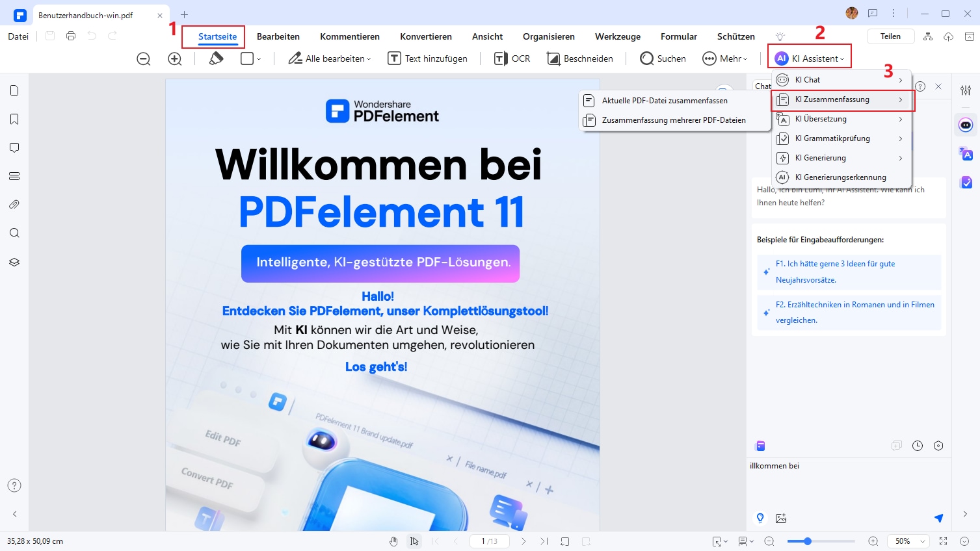The height and width of the screenshot is (551, 980).
Task: Click the undo arrow icon
Action: [92, 36]
